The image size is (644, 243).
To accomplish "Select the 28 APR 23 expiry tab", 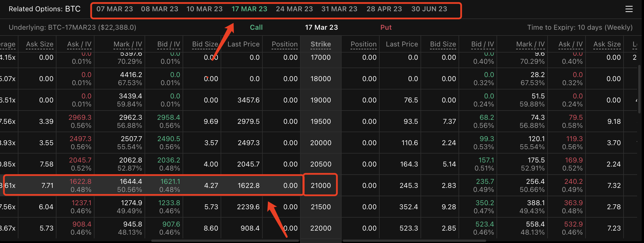I will pos(384,9).
